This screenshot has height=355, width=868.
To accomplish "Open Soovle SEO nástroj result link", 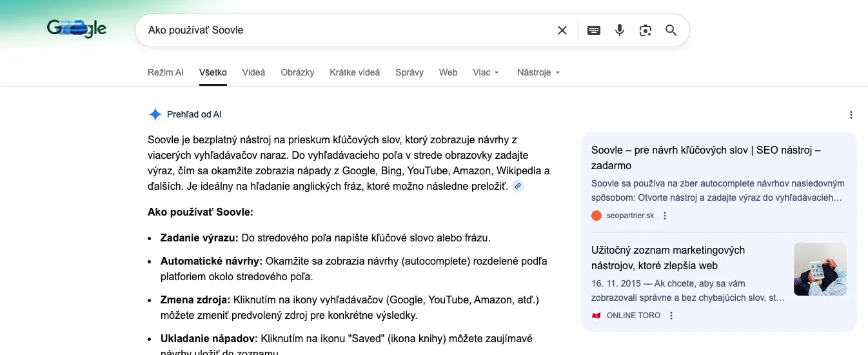I will [705, 157].
